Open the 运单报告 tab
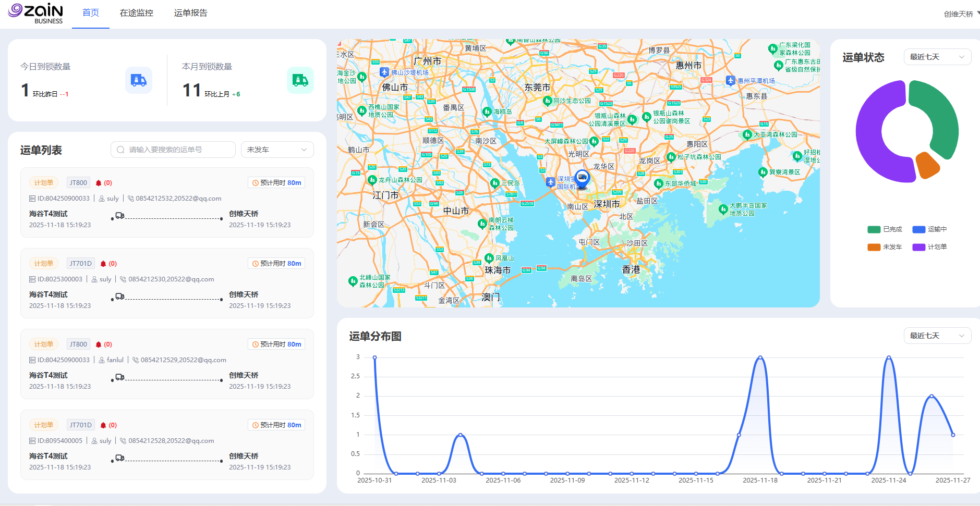The image size is (980, 506). click(190, 13)
